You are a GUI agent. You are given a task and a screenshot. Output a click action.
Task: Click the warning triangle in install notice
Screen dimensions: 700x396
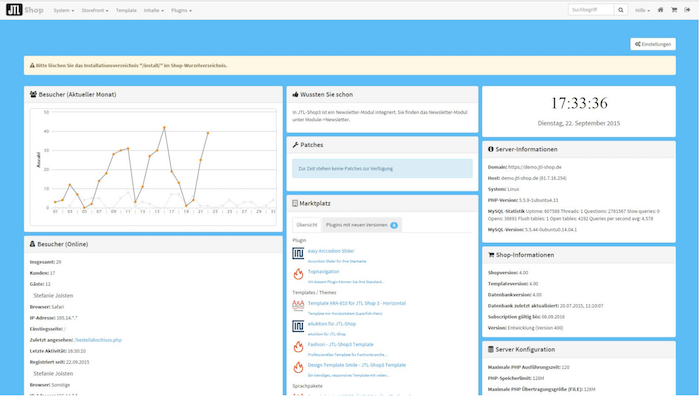[x=32, y=65]
